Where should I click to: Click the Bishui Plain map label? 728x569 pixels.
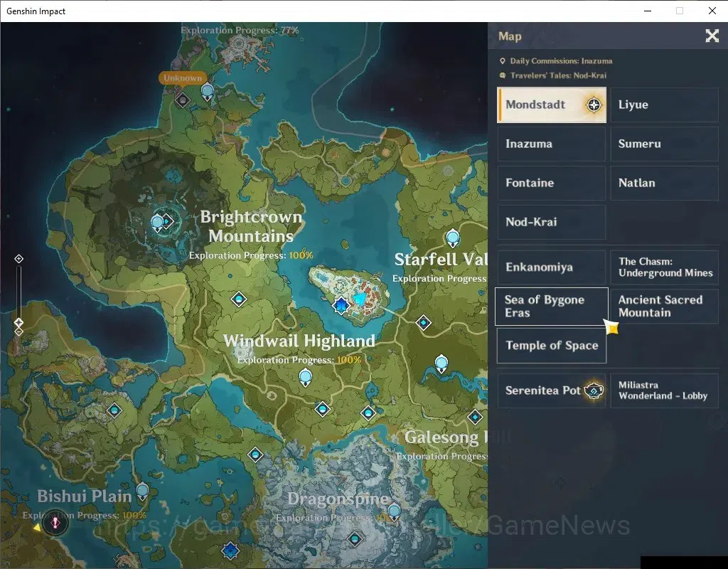click(x=85, y=496)
